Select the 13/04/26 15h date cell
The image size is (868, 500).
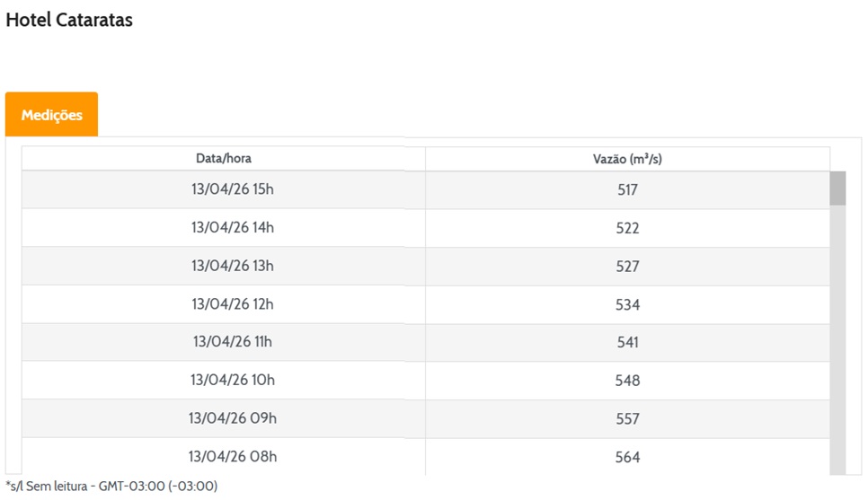pos(233,189)
